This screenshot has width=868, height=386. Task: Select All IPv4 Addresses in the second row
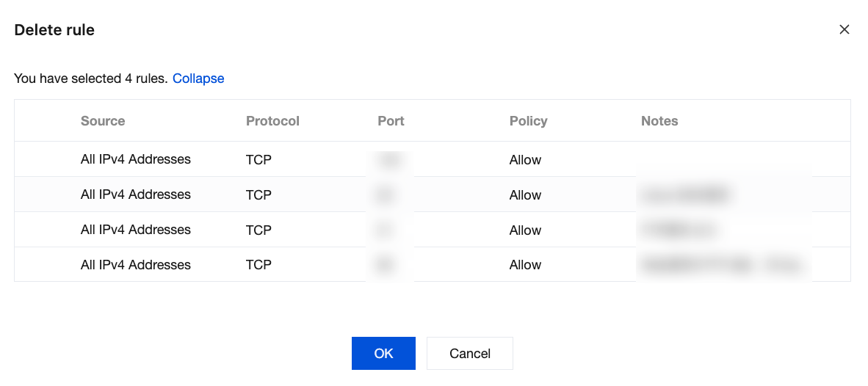136,194
